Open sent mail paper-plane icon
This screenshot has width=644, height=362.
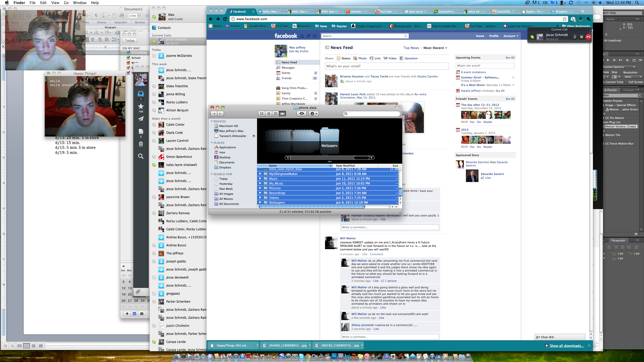click(x=141, y=119)
